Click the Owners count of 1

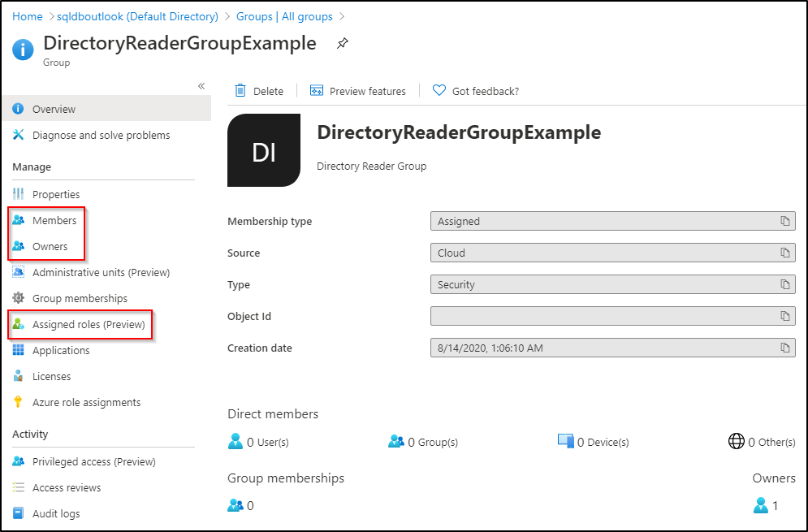[x=766, y=506]
